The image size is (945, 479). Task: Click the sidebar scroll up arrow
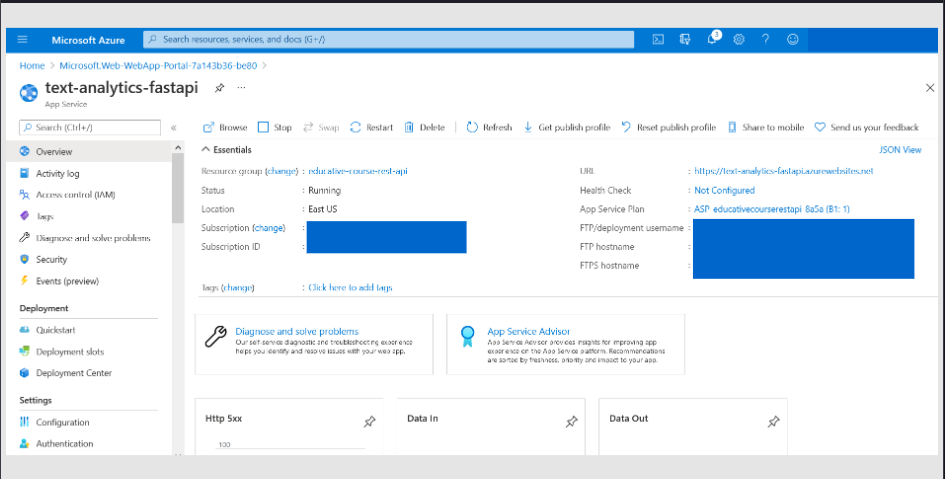click(178, 148)
